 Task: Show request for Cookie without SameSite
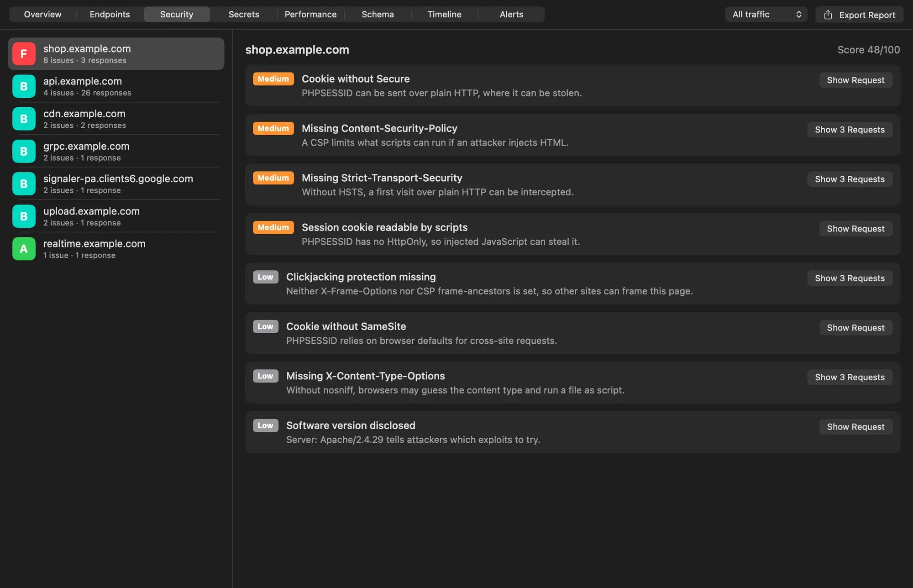[855, 328]
